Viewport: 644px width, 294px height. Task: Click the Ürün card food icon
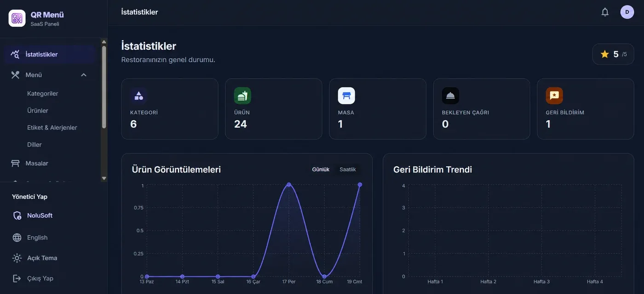click(242, 96)
